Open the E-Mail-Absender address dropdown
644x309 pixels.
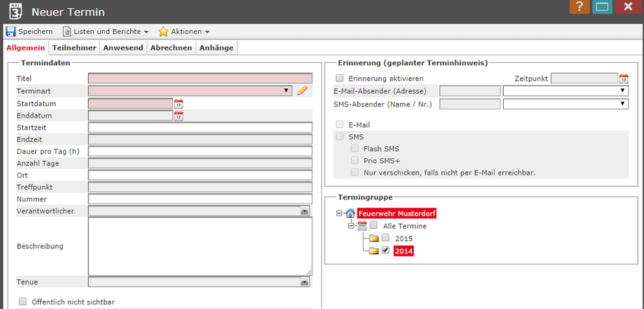[x=565, y=90]
